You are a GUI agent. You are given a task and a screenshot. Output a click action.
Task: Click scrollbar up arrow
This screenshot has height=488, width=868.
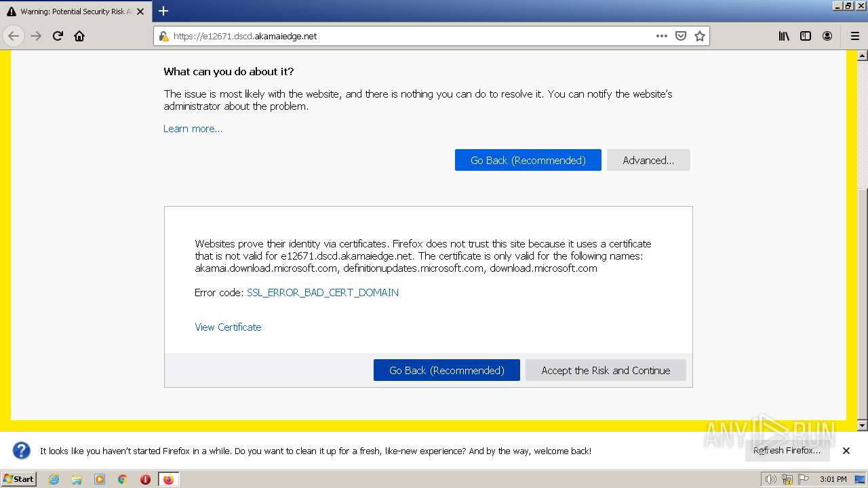[x=863, y=55]
